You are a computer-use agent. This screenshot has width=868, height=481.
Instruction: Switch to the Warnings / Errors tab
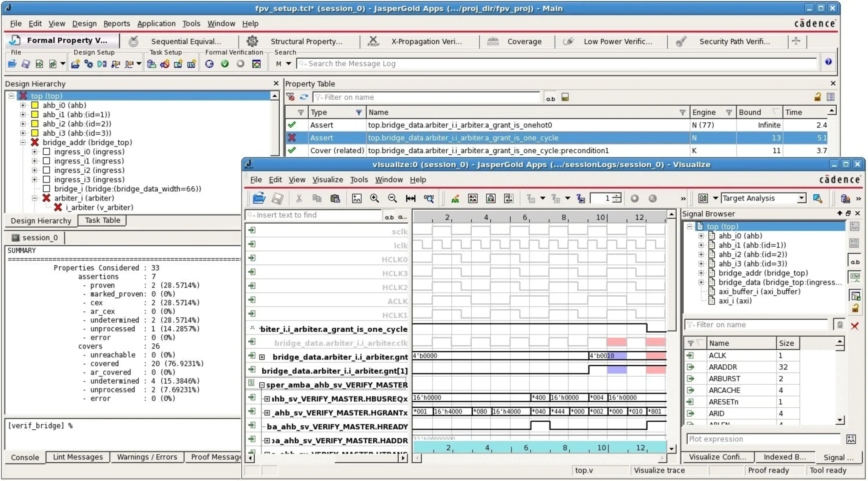pos(147,457)
